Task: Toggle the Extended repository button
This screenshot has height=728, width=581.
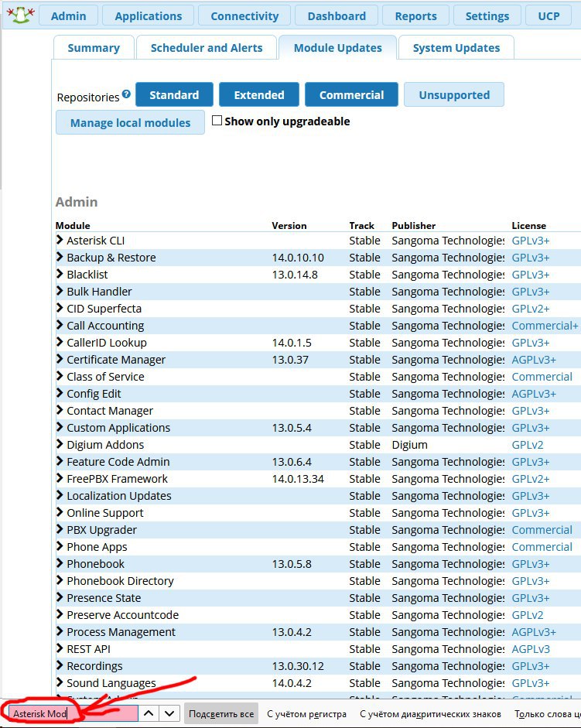Action: coord(259,94)
